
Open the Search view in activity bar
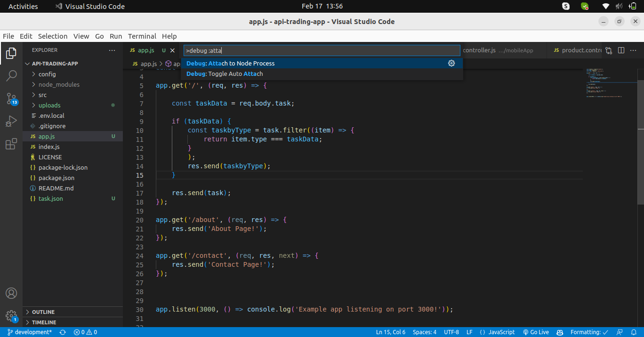point(11,76)
